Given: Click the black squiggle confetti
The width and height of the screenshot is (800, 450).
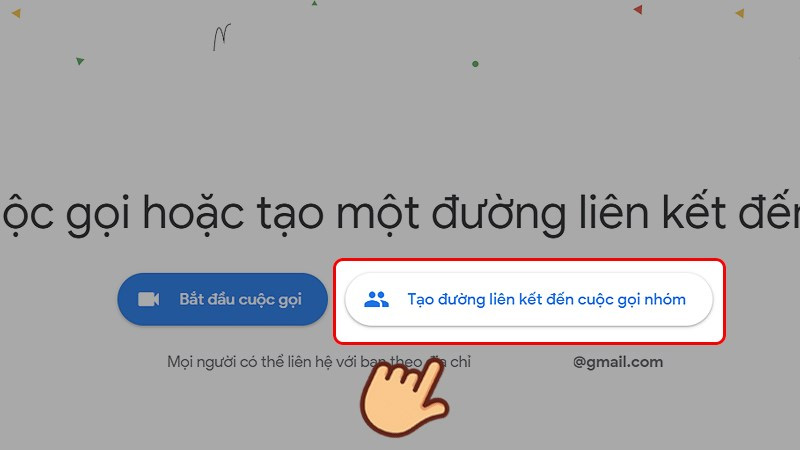Looking at the screenshot, I should pyautogui.click(x=222, y=37).
